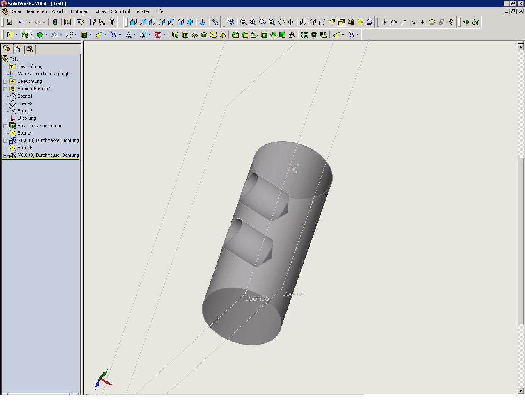The image size is (525, 420).
Task: Click the Undo arrow icon
Action: pyautogui.click(x=22, y=22)
